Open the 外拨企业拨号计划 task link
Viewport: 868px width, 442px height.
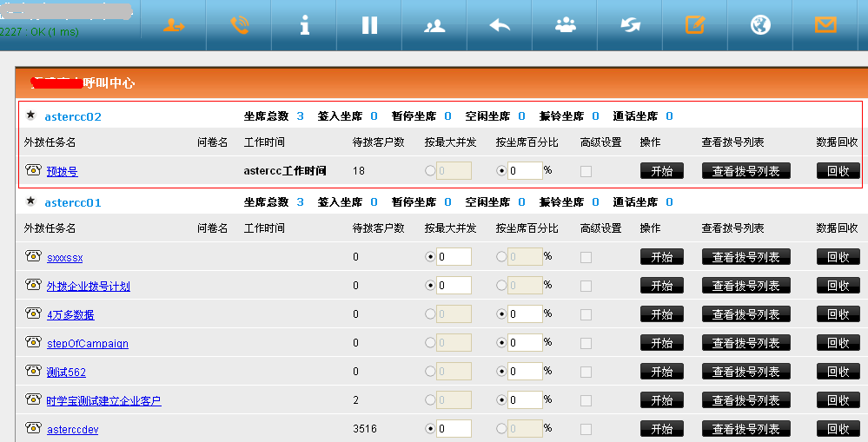89,286
